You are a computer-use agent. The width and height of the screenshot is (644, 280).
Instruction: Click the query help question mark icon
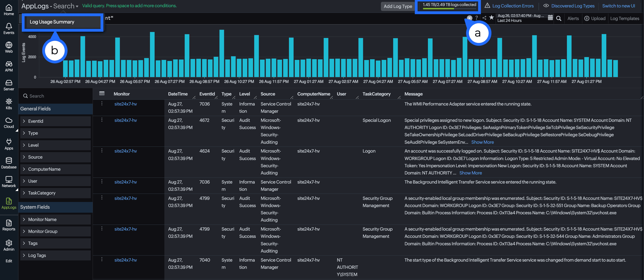[x=477, y=18]
